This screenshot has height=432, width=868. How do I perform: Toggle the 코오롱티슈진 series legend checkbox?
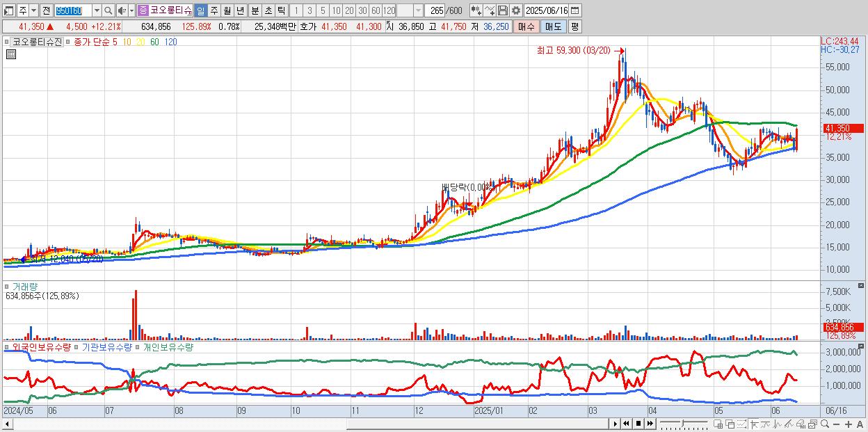click(8, 42)
